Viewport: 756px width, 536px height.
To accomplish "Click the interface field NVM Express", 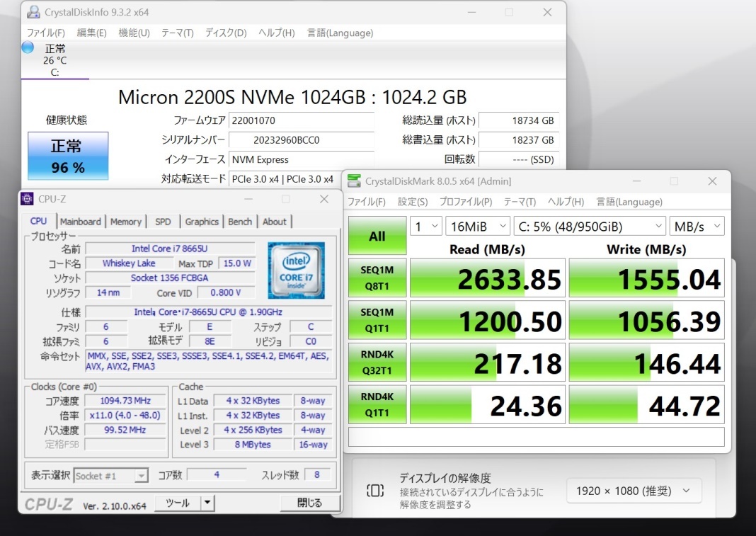I will (x=302, y=159).
